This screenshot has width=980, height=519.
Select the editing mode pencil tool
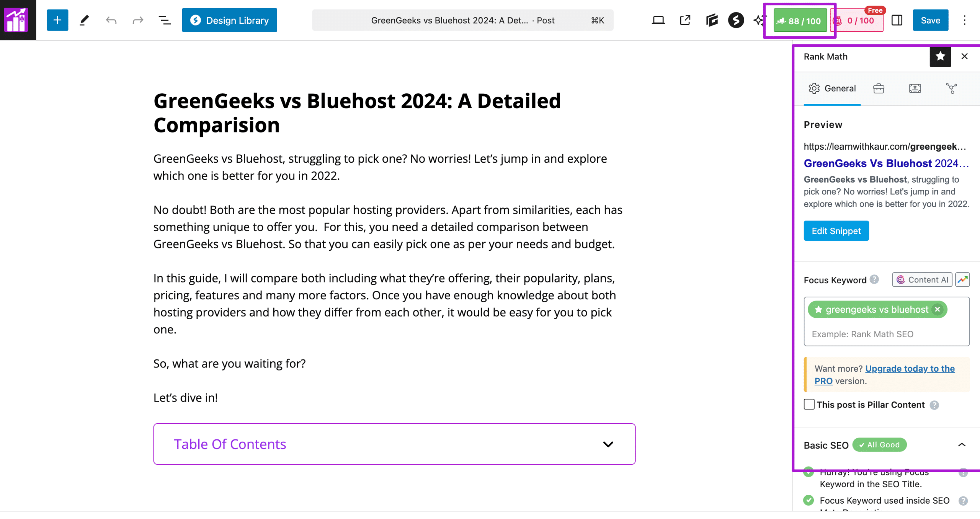[x=85, y=20]
